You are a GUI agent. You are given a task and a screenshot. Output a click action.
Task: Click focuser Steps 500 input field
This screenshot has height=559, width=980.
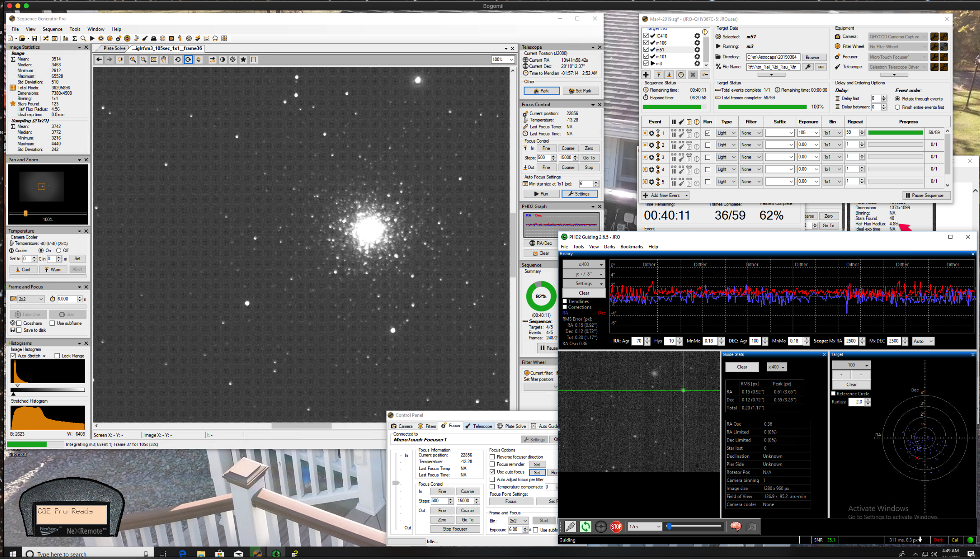(x=543, y=158)
